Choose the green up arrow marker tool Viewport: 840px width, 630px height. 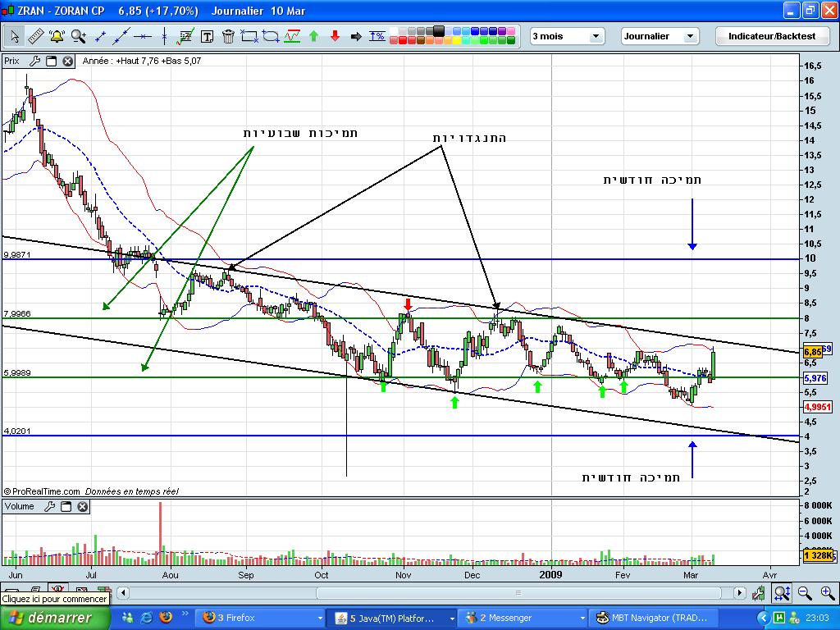[314, 36]
